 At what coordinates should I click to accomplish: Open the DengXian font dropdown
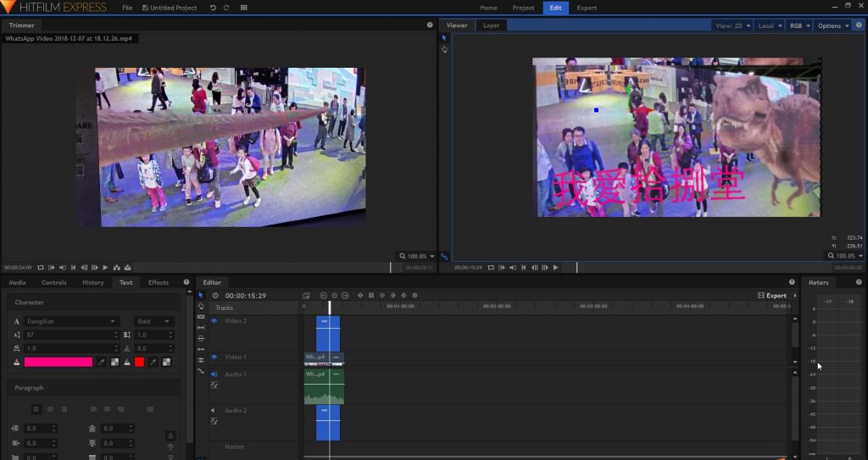71,322
